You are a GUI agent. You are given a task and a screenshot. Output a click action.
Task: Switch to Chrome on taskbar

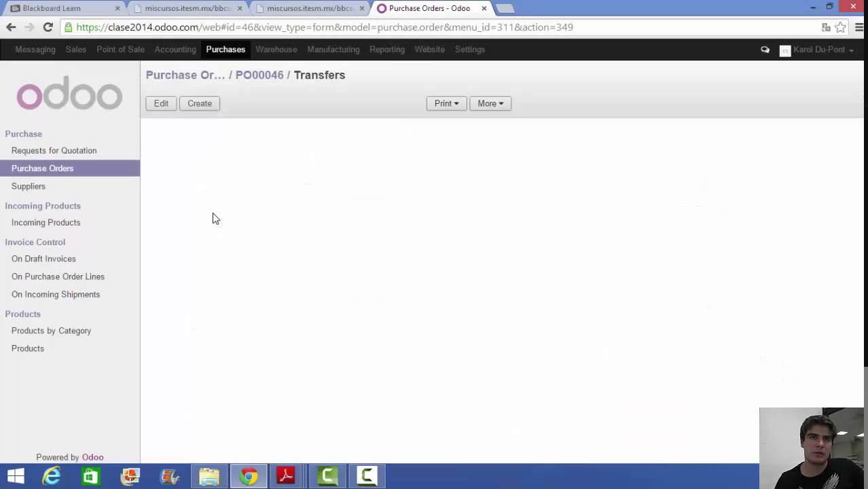point(249,476)
